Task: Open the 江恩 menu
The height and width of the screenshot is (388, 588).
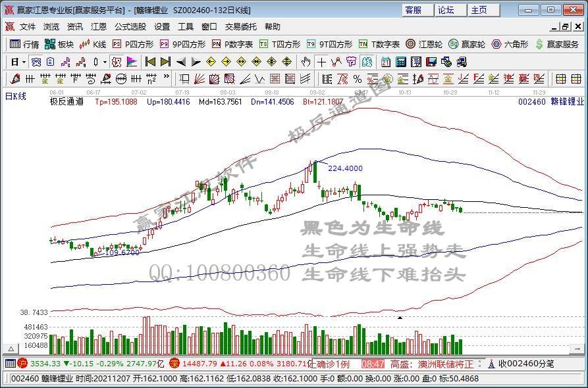Action: [x=99, y=26]
